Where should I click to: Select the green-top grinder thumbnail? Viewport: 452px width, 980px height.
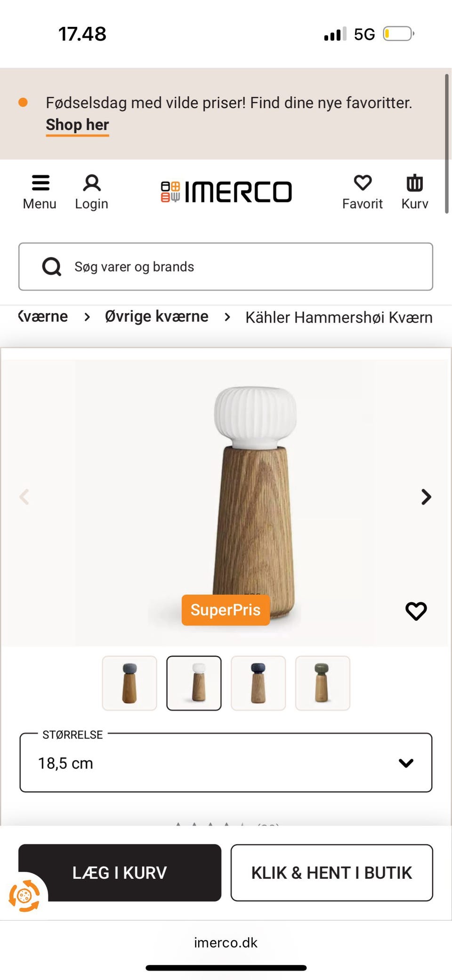click(x=323, y=683)
